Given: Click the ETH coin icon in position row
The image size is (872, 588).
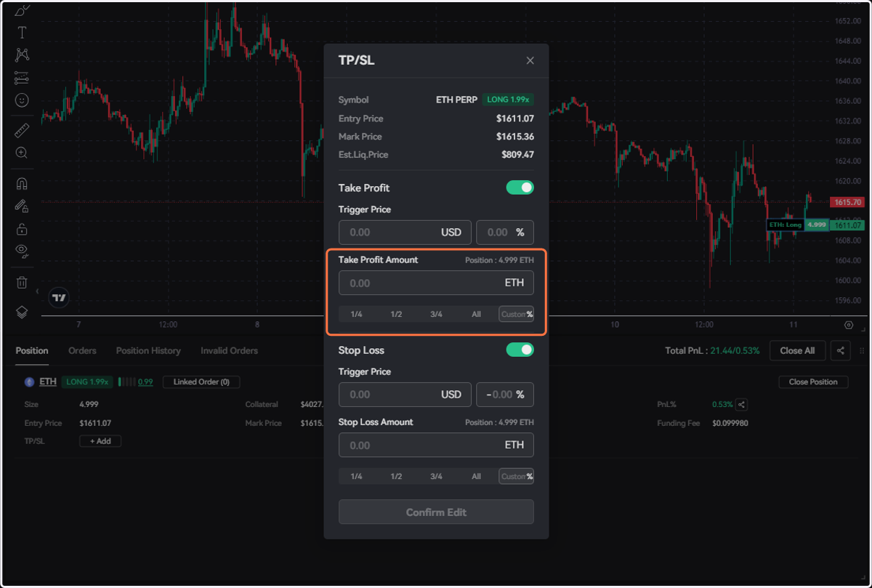Looking at the screenshot, I should [30, 382].
